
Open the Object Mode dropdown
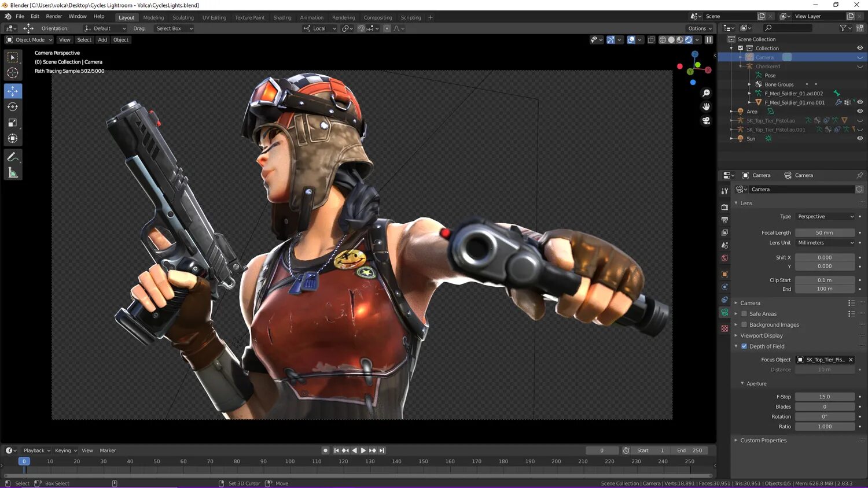(29, 40)
